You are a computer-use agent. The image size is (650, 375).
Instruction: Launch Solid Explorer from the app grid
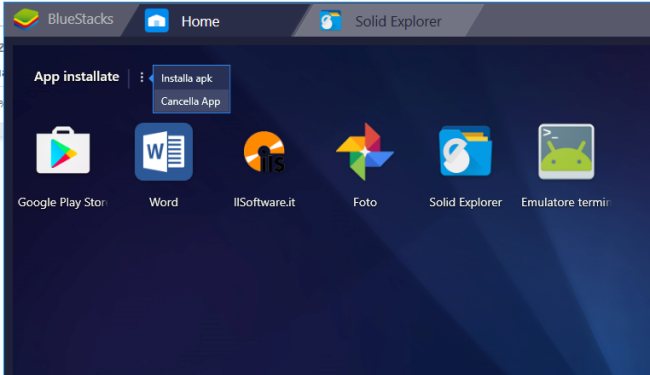coord(466,151)
